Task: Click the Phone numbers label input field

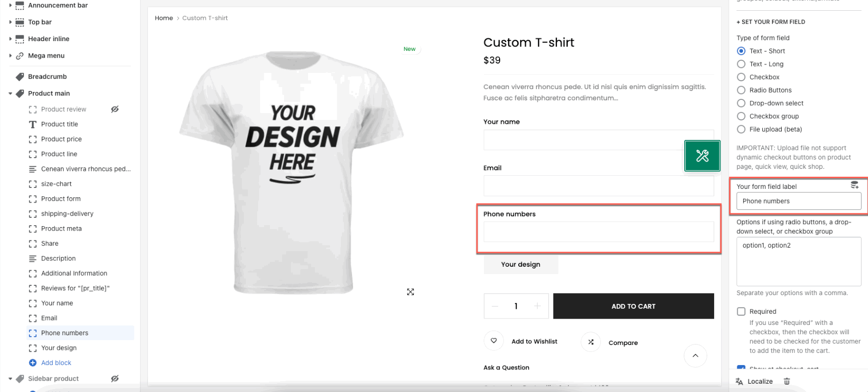Action: (x=798, y=201)
